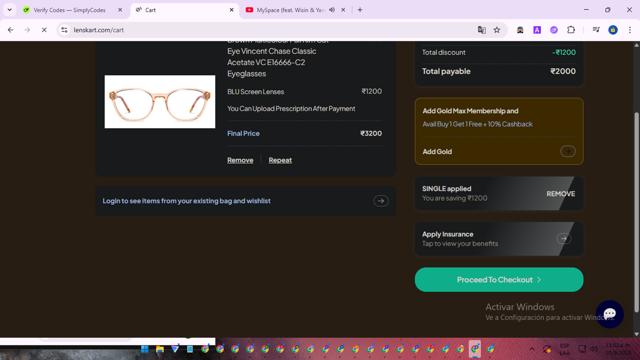Stop loading the page with X button
The height and width of the screenshot is (360, 640).
click(x=44, y=30)
